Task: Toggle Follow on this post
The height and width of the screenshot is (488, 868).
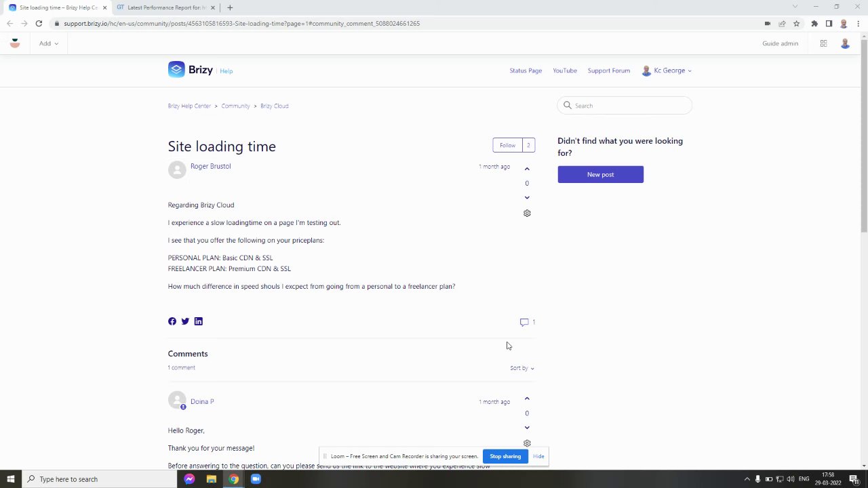Action: [507, 145]
